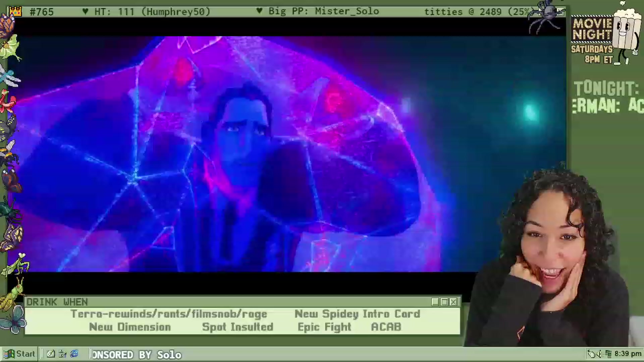Select 'Spot Insulted' drink rule
644x362 pixels.
click(x=237, y=327)
